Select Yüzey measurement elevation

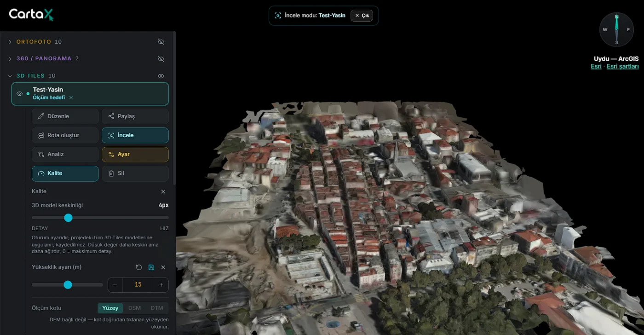click(x=110, y=308)
